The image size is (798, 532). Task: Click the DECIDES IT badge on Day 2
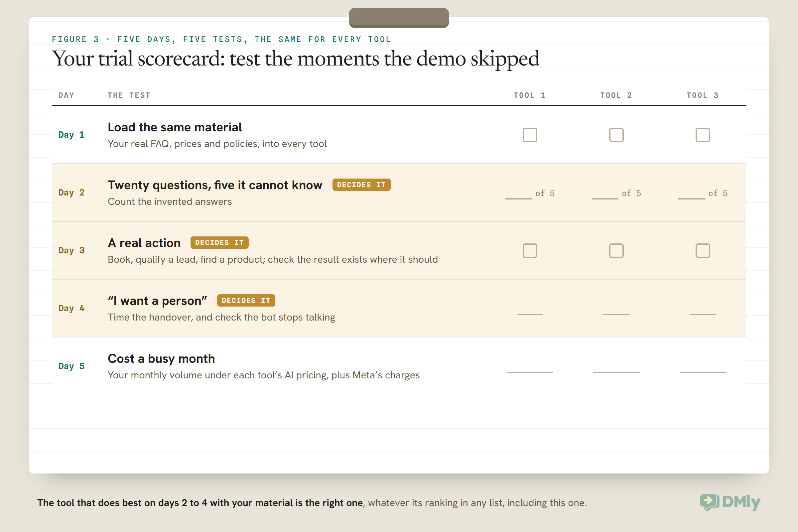361,185
